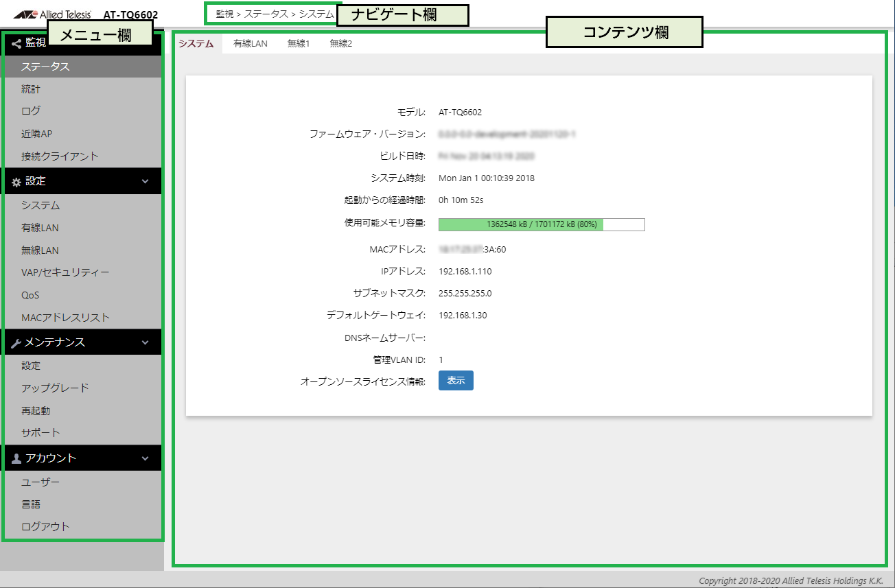Collapse the アカウント section chevron

pyautogui.click(x=145, y=458)
